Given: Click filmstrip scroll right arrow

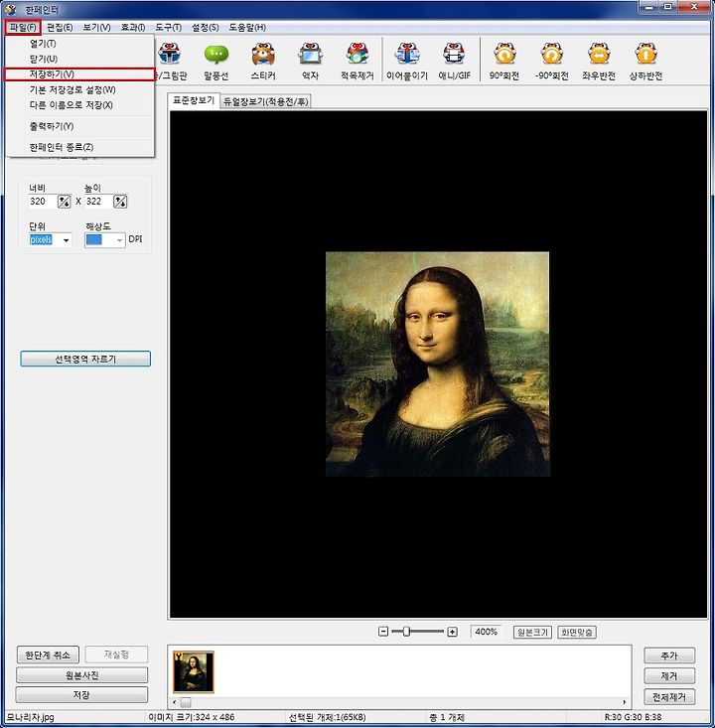Looking at the screenshot, I should pos(625,702).
